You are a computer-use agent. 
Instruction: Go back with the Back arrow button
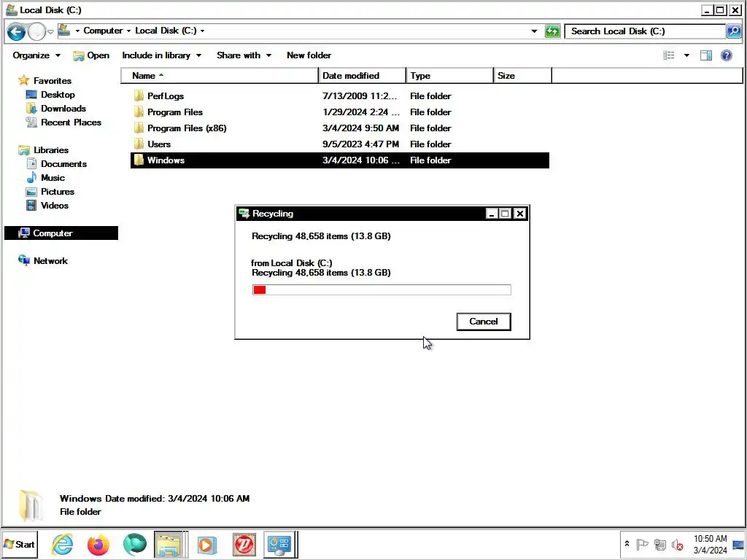16,32
